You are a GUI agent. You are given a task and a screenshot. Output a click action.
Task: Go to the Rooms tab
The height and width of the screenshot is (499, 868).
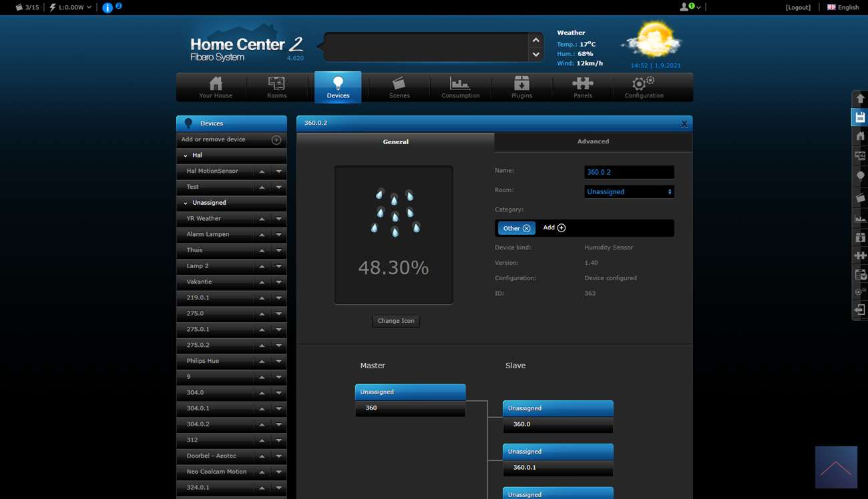[276, 87]
